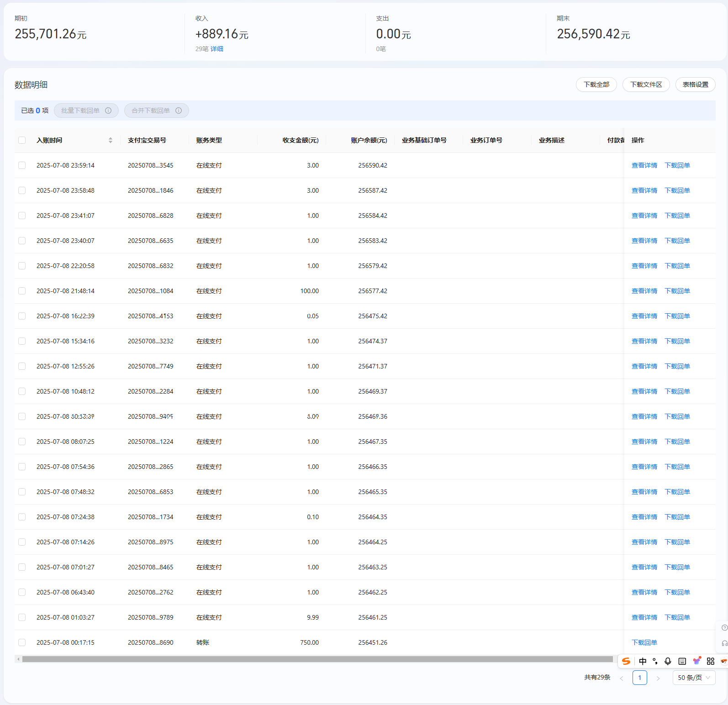Download receipt for the 12:55:26 row
The image size is (728, 705).
(677, 366)
